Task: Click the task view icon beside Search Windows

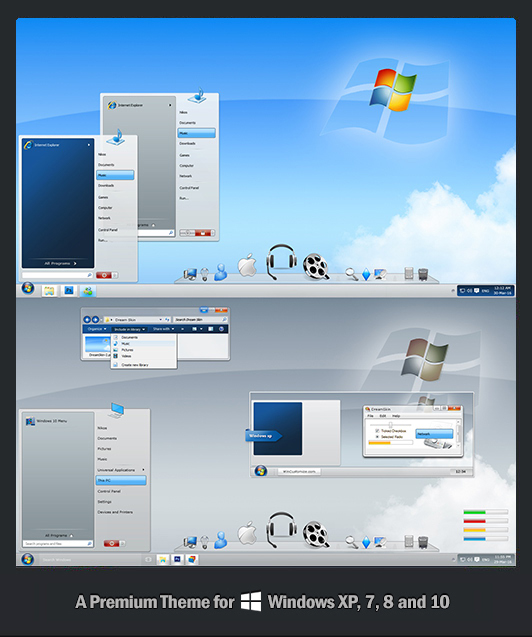Action: [148, 559]
